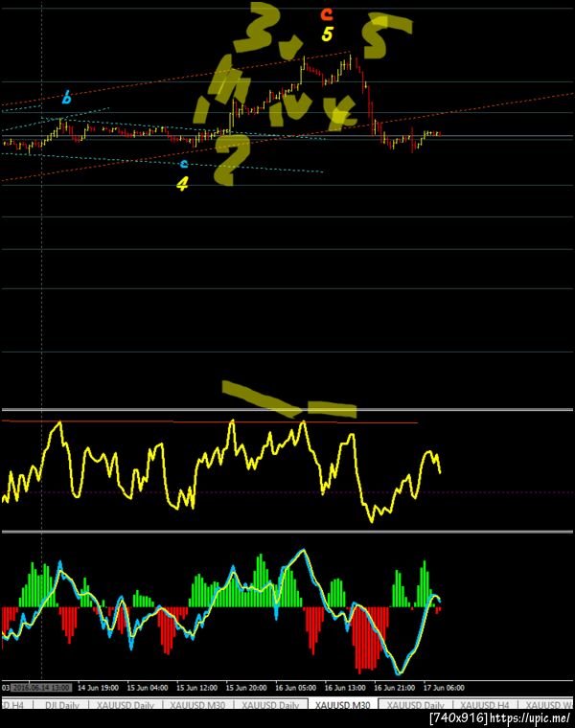Click the grey separator above the yellow oscillator
The image size is (575, 728).
click(x=287, y=410)
